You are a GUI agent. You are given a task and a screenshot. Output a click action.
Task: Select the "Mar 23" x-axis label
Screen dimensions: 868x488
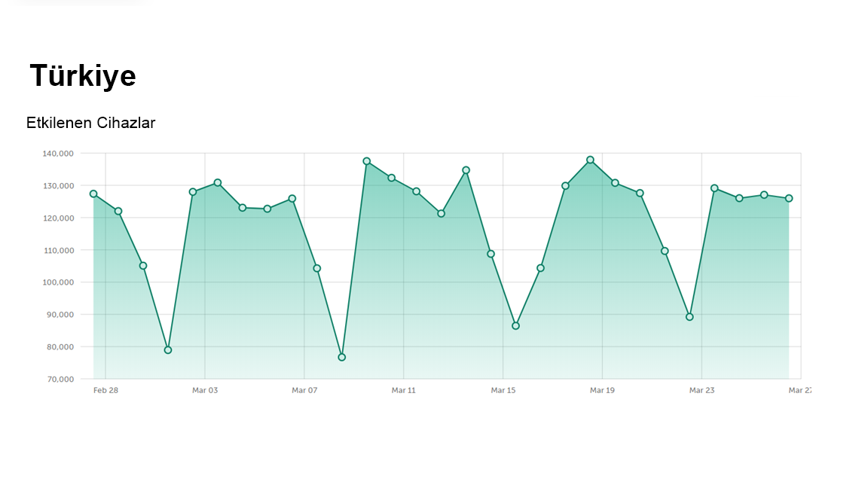click(701, 390)
